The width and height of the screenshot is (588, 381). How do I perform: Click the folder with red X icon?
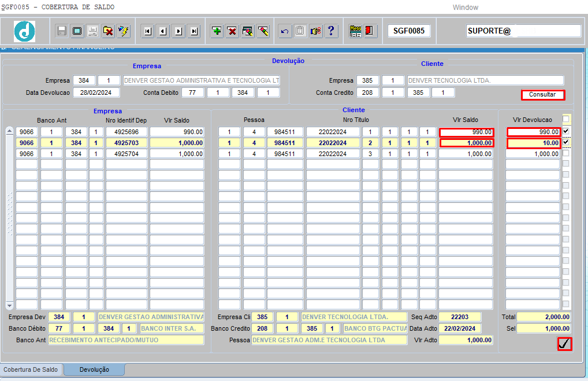pyautogui.click(x=108, y=31)
